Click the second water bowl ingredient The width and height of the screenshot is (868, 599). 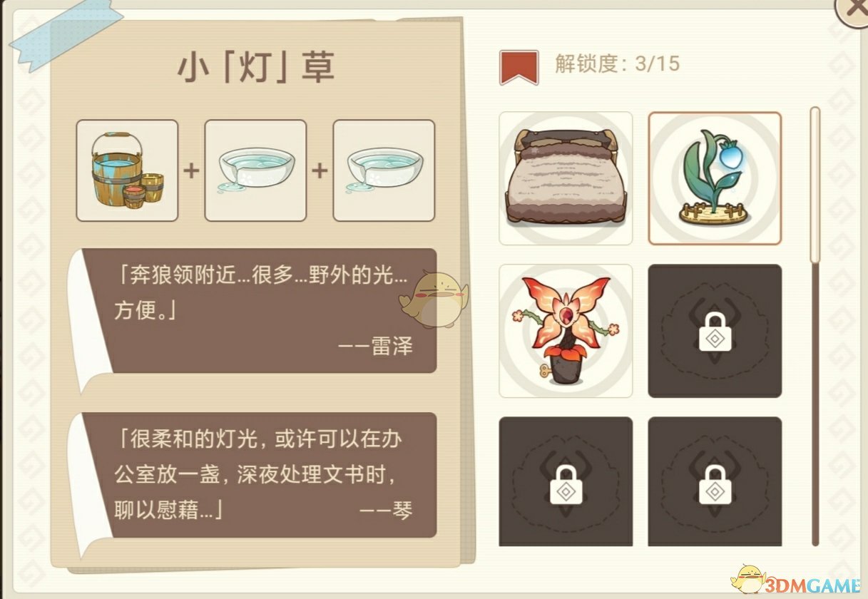(384, 170)
